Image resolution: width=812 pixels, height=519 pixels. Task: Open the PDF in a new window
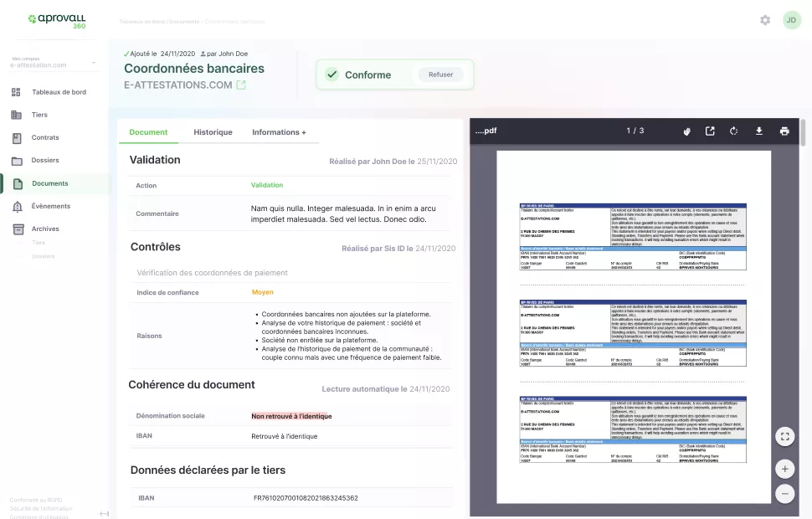[x=712, y=131]
